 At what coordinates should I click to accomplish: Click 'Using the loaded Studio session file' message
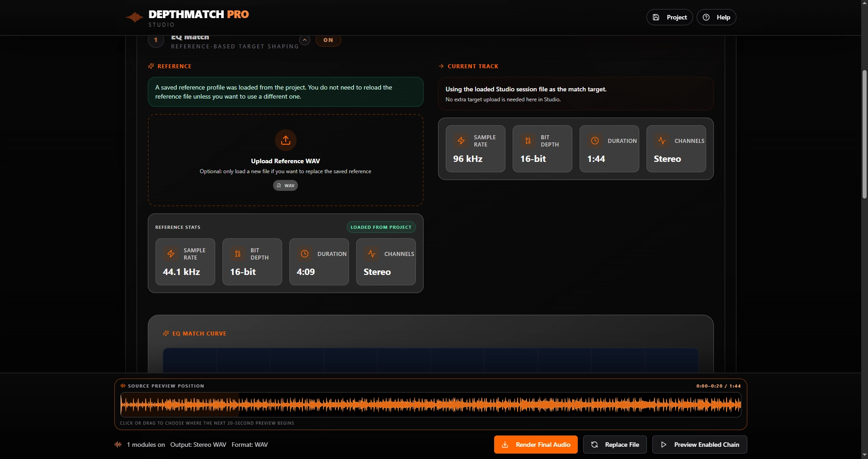[x=526, y=89]
